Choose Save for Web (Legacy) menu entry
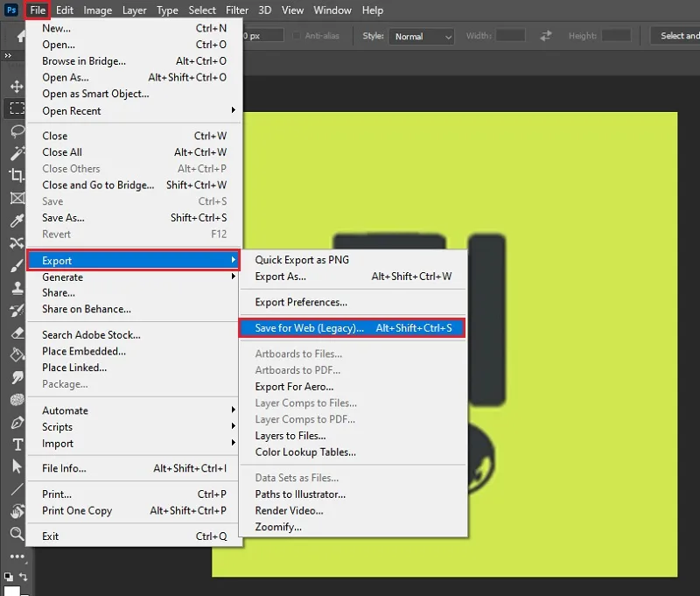700x596 pixels. pos(352,328)
